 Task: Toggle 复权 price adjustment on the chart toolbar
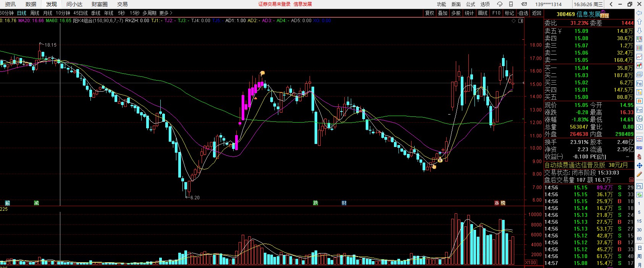tap(430, 13)
